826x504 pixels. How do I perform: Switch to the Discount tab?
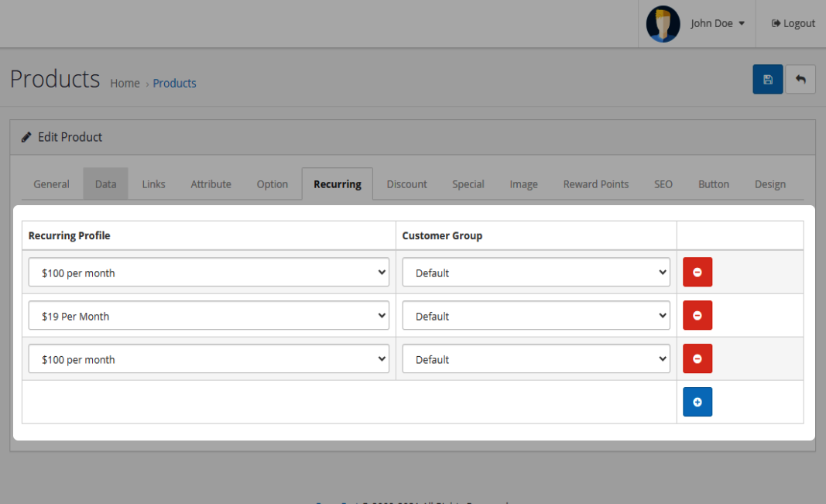pyautogui.click(x=406, y=184)
